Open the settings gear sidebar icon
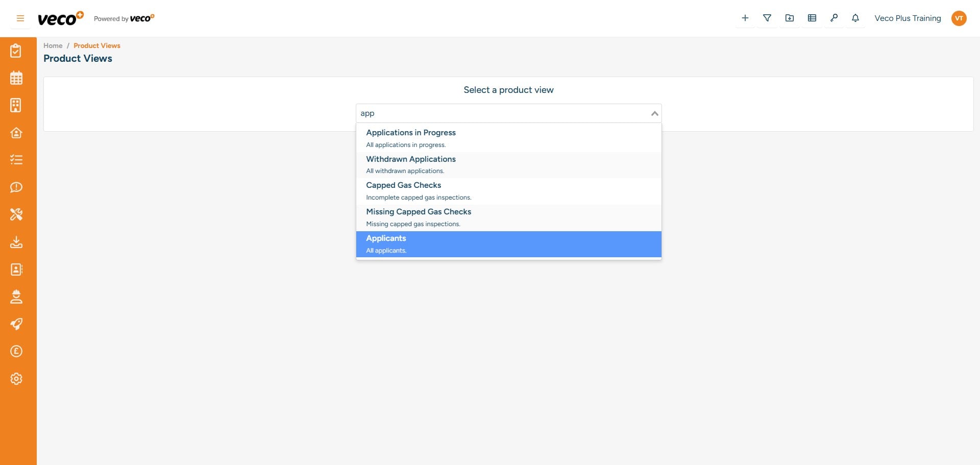The width and height of the screenshot is (980, 465). [16, 379]
